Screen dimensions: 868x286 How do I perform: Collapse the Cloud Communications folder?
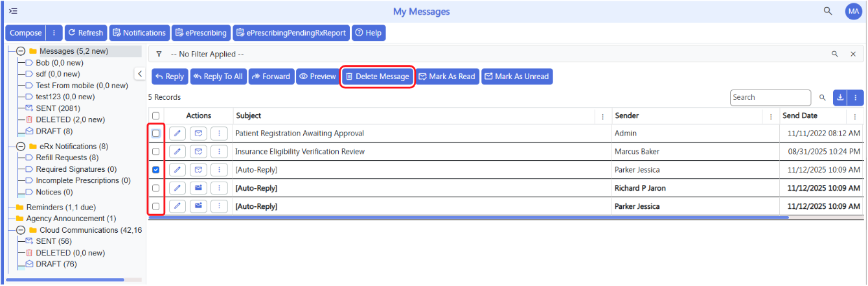21,230
